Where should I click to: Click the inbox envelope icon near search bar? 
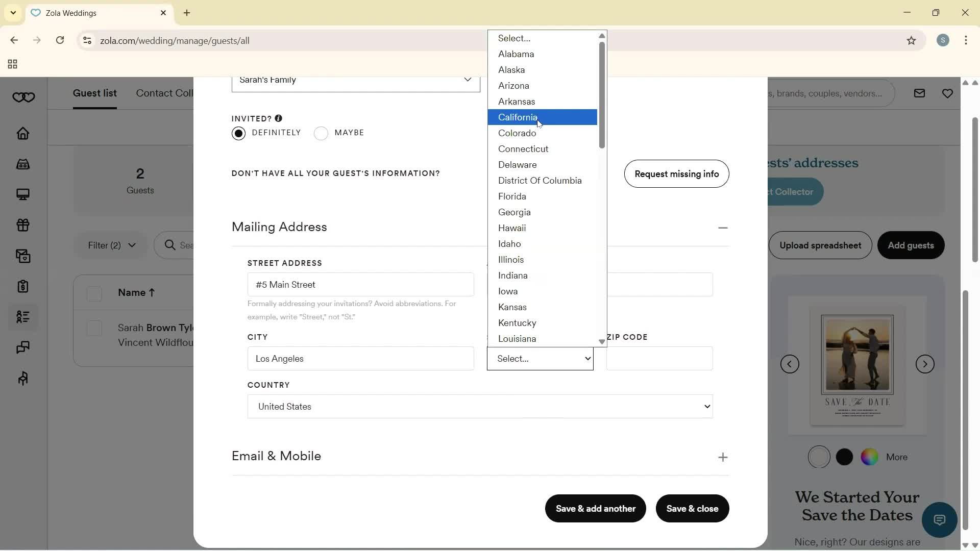pos(919,93)
